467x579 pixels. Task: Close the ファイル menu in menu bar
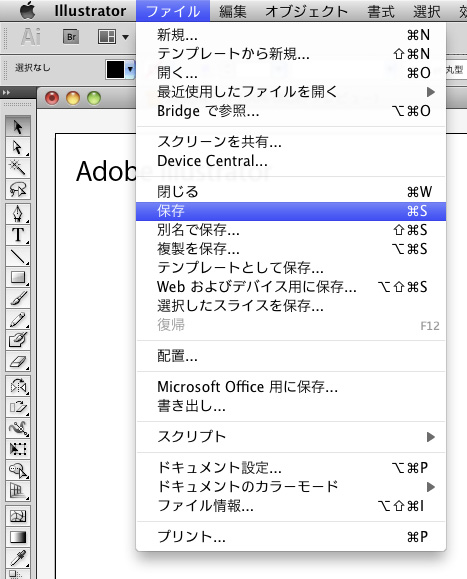(x=173, y=11)
